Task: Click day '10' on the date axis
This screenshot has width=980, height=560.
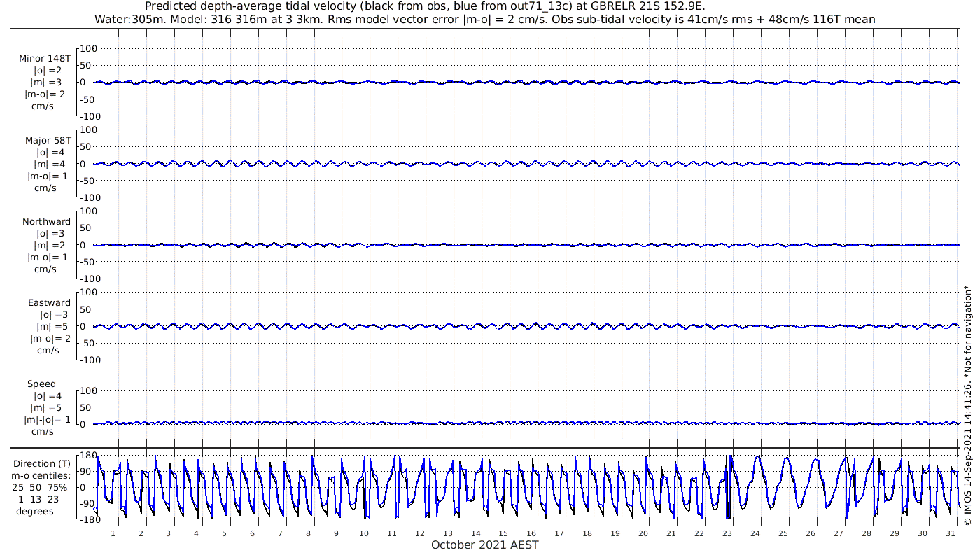Action: (364, 533)
